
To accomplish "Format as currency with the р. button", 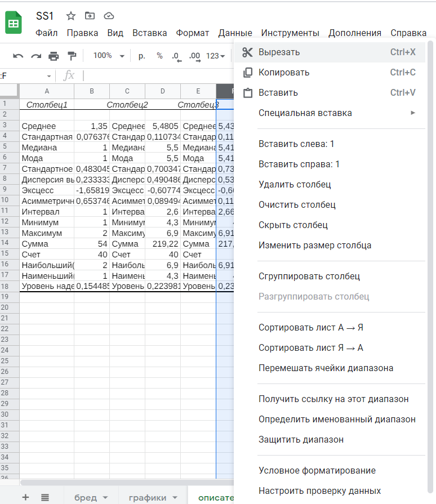I will (142, 56).
